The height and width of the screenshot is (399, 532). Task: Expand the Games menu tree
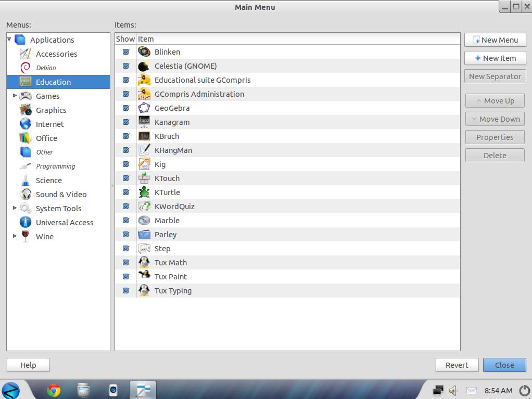[x=15, y=96]
